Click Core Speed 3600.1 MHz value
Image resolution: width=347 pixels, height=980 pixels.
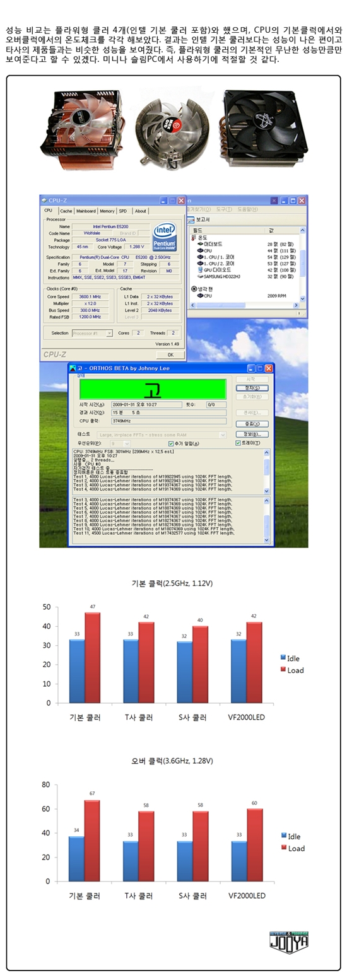point(90,296)
